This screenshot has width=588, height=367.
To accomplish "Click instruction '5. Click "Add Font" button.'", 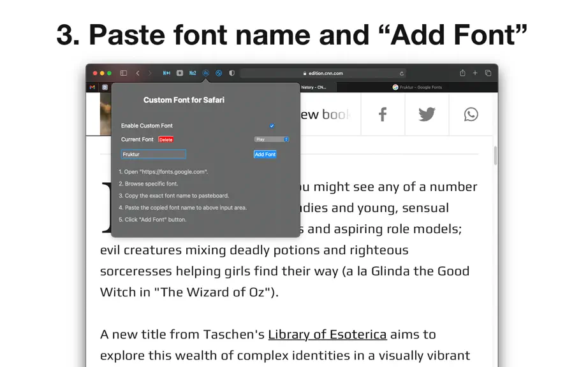I will coord(152,220).
